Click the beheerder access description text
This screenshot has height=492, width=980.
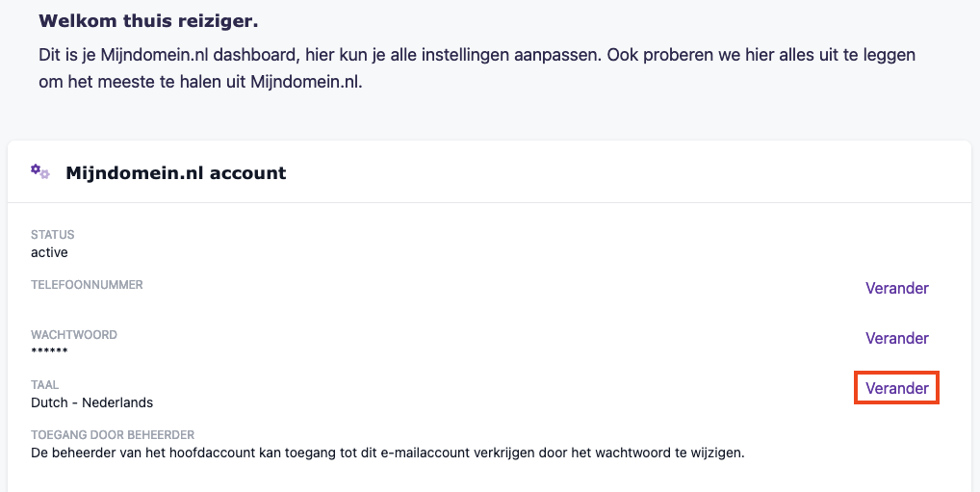tap(387, 453)
